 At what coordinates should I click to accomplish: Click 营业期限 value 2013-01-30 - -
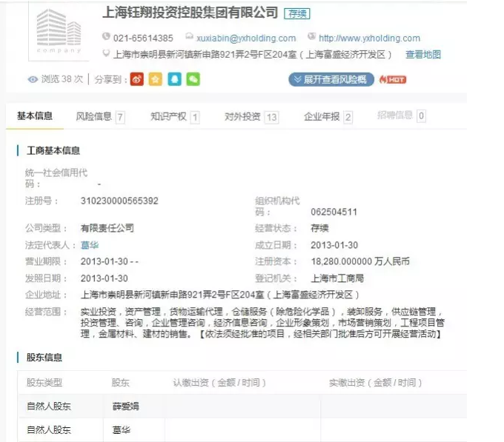pyautogui.click(x=110, y=261)
